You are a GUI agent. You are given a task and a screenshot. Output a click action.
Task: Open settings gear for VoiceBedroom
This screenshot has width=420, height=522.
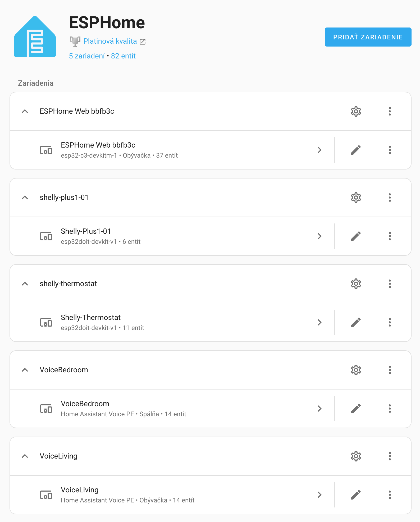click(356, 370)
